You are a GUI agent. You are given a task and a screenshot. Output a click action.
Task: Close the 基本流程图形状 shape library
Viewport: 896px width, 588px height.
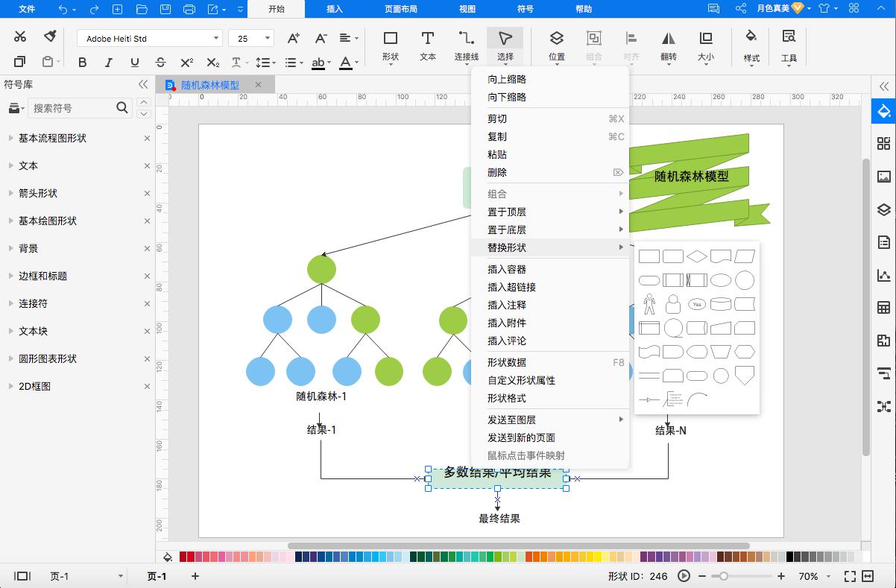point(147,138)
